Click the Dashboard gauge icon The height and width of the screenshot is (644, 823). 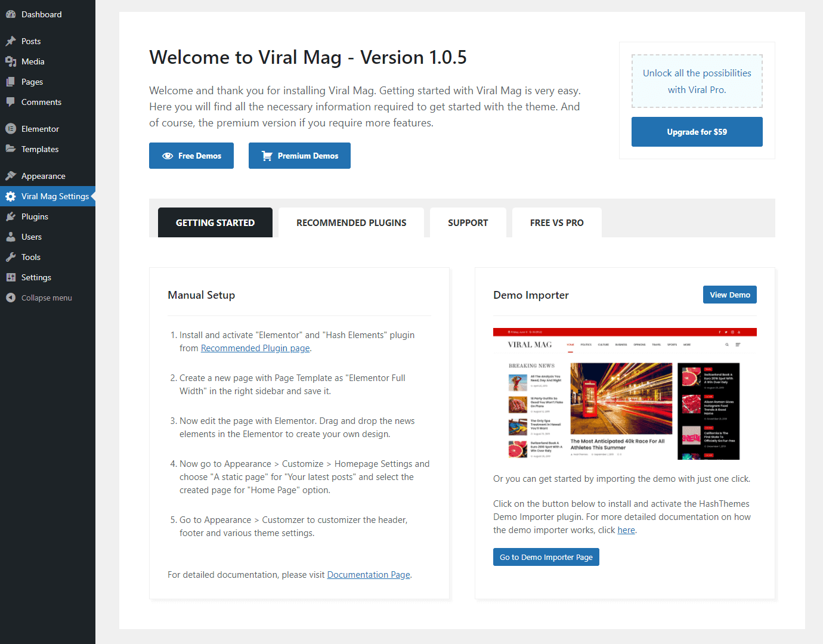click(11, 14)
